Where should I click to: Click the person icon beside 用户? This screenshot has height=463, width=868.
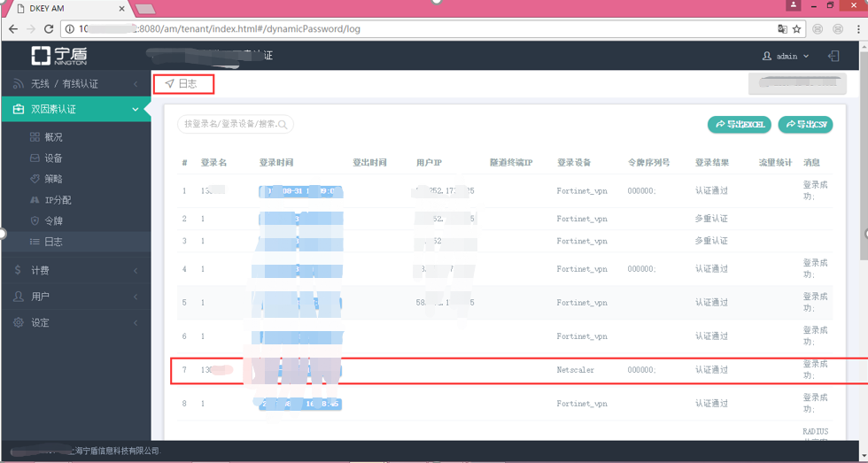tap(19, 297)
